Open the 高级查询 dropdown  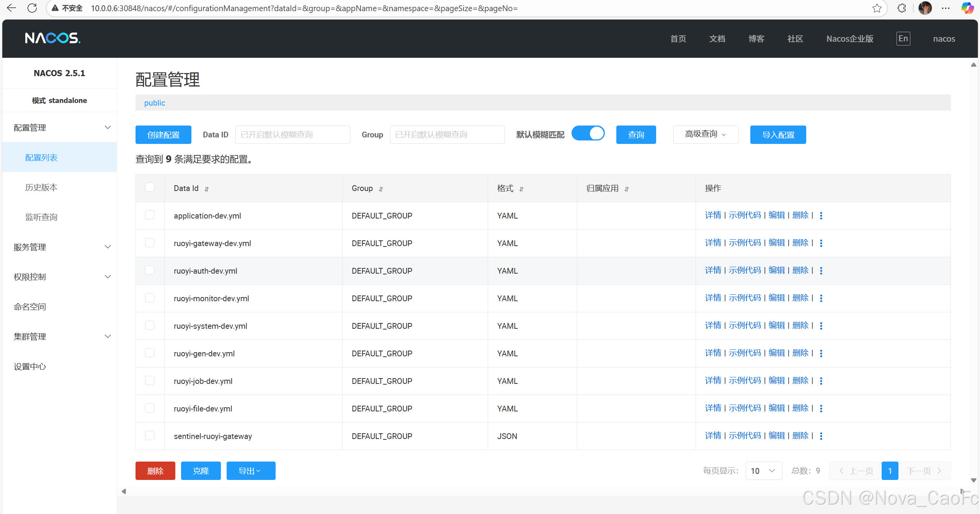pos(706,134)
